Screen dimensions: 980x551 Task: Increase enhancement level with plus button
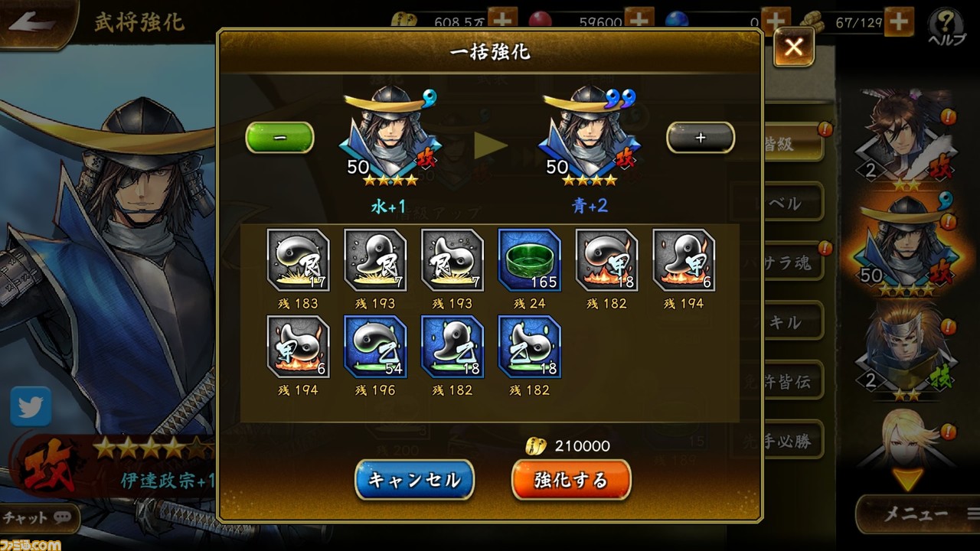[701, 138]
